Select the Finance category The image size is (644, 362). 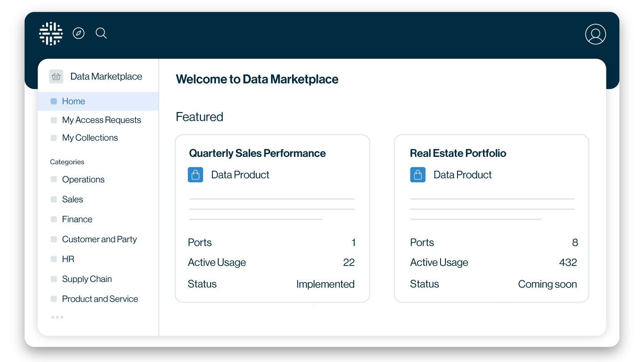(x=77, y=219)
